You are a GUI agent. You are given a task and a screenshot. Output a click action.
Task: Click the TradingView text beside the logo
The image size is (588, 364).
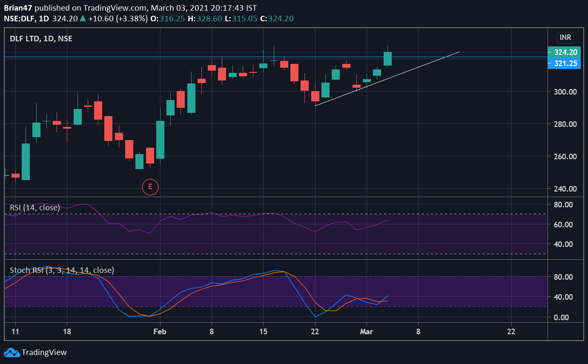point(44,353)
